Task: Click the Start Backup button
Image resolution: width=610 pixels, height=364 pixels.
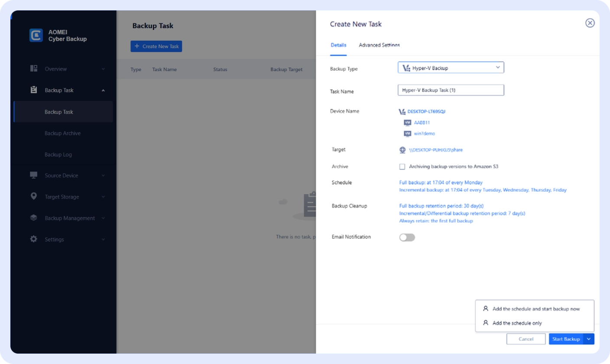Action: coord(566,339)
